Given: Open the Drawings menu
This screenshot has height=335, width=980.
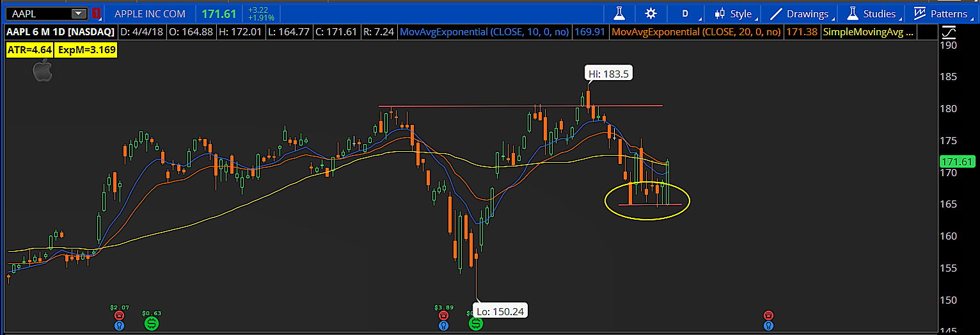Looking at the screenshot, I should coord(800,13).
